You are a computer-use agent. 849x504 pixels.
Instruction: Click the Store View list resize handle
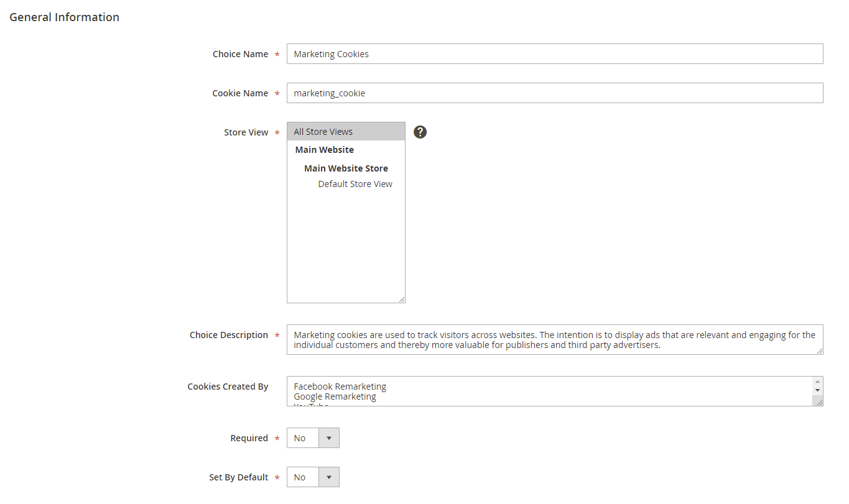tap(401, 299)
